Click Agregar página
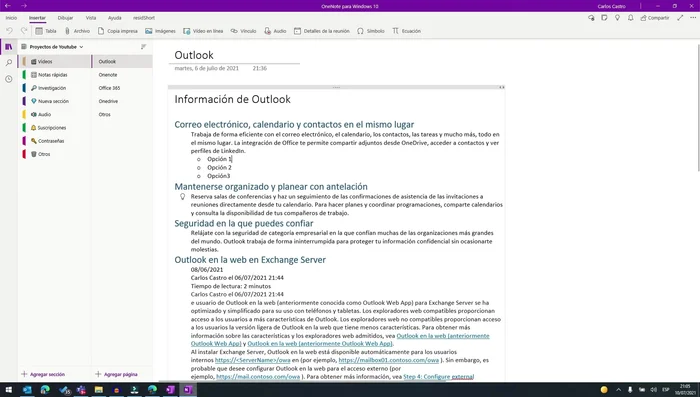This screenshot has height=397, width=700. pyautogui.click(x=116, y=374)
